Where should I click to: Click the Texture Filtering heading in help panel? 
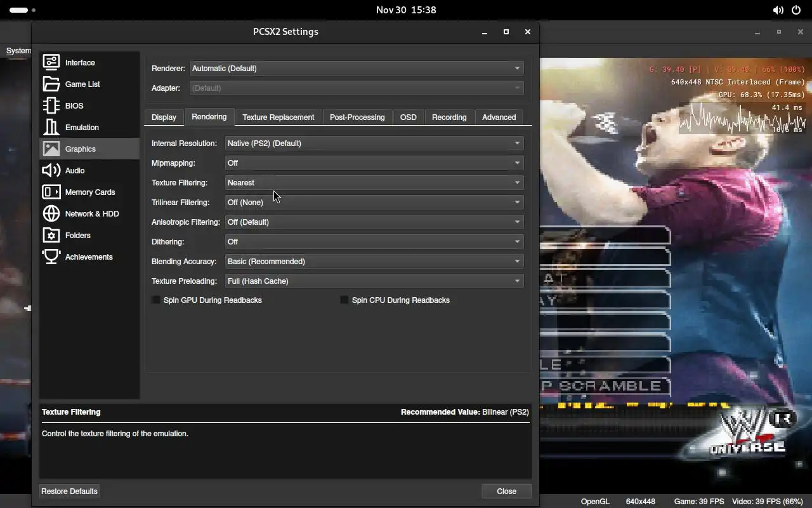71,411
